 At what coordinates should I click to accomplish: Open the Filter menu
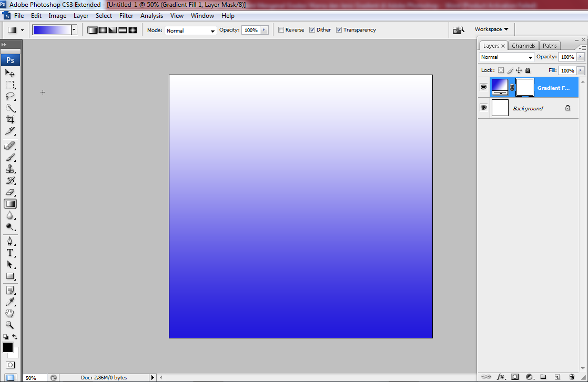126,15
